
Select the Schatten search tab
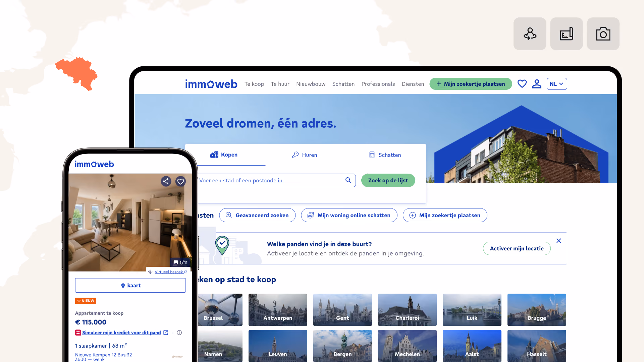pyautogui.click(x=385, y=155)
